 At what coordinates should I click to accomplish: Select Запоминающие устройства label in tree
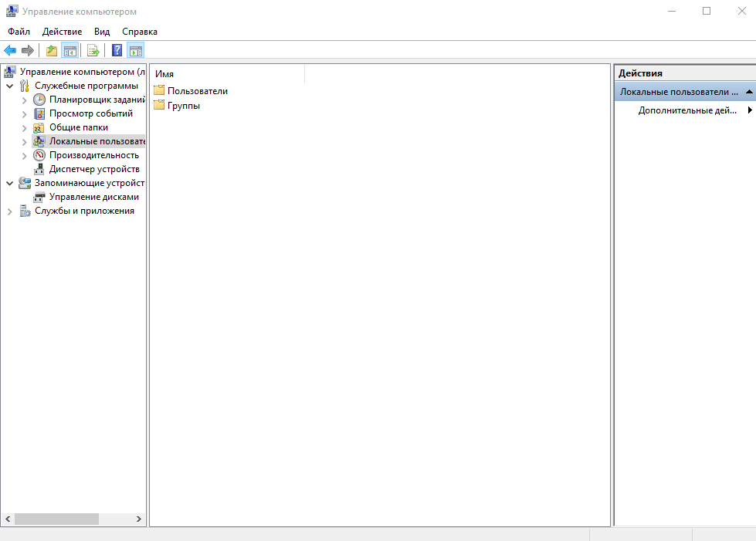90,183
